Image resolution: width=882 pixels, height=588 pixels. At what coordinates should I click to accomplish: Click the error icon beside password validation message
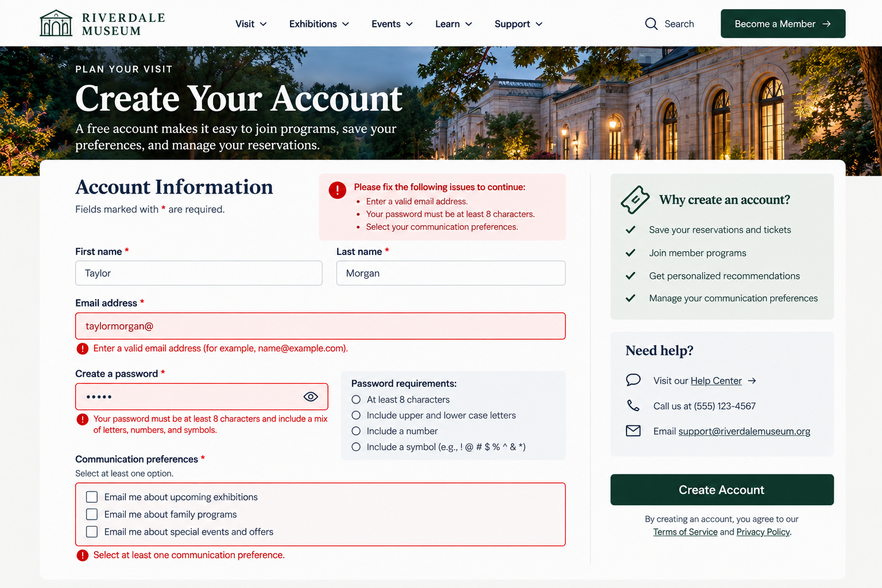point(83,419)
